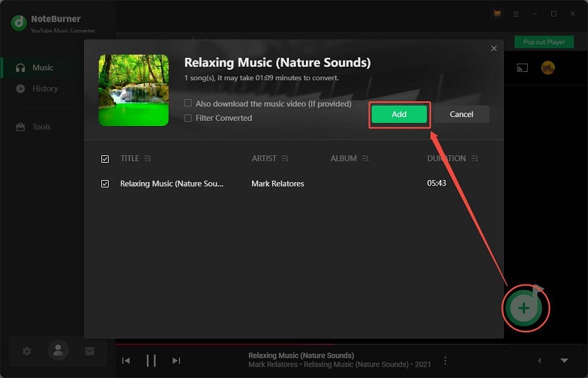Open settings gear in sidebar bottom
This screenshot has width=588, height=378.
27,351
